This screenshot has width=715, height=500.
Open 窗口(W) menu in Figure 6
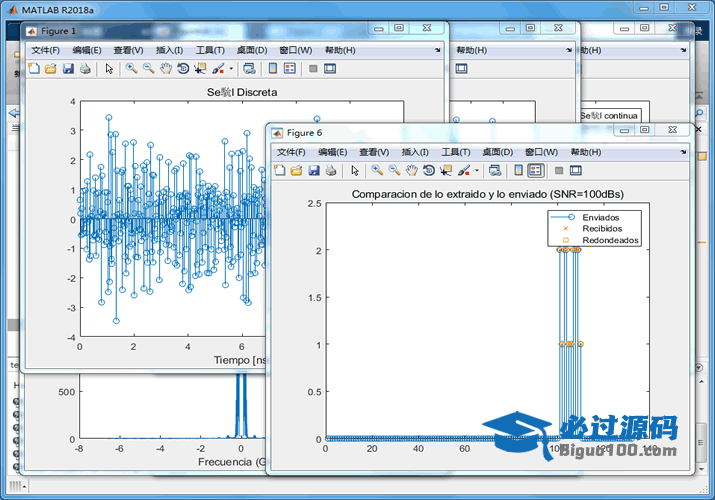tap(541, 152)
